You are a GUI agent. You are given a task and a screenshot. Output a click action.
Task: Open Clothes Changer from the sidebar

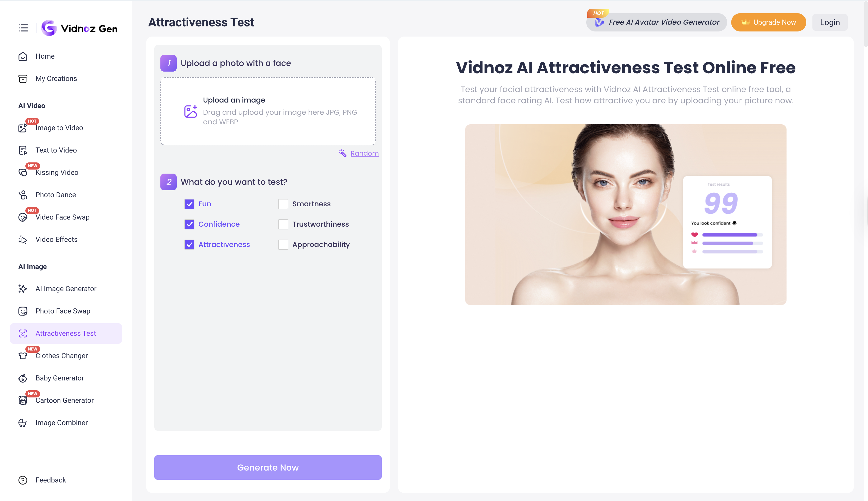point(61,356)
